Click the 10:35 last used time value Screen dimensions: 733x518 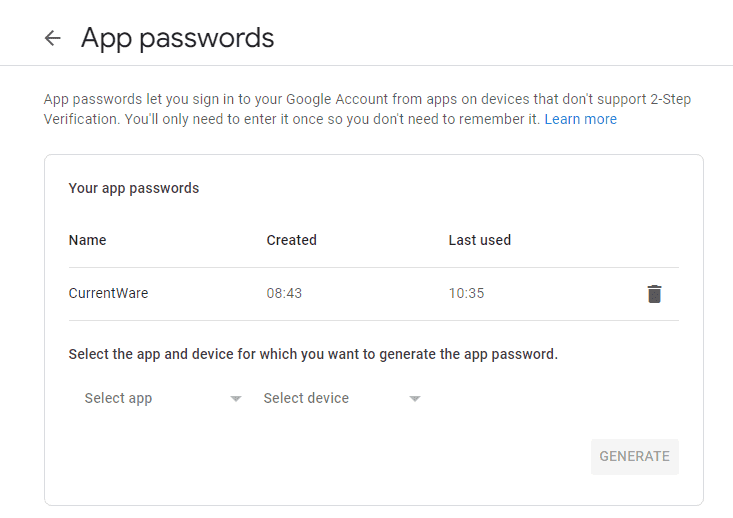pos(467,293)
